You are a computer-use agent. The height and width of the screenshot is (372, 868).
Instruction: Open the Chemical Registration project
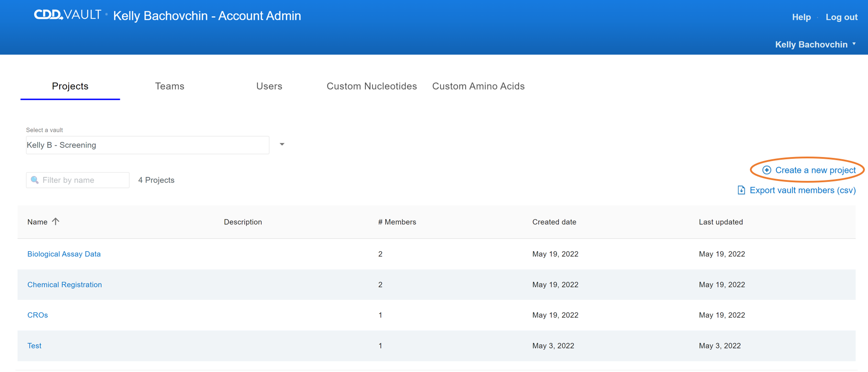click(65, 284)
